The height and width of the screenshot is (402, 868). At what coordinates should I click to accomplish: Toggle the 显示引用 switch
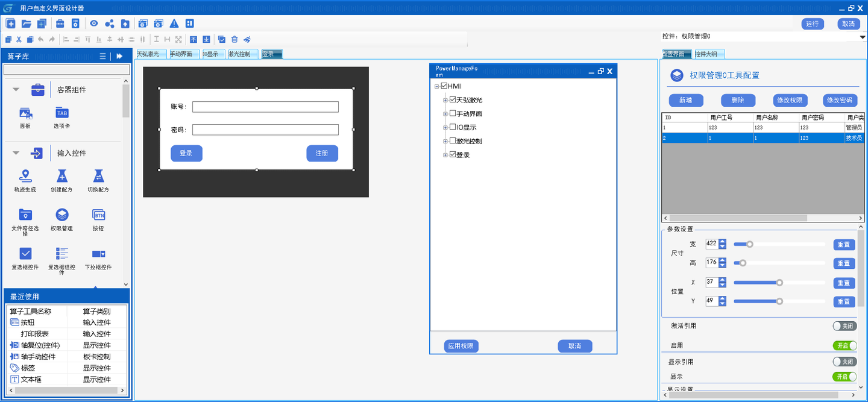[x=844, y=362]
